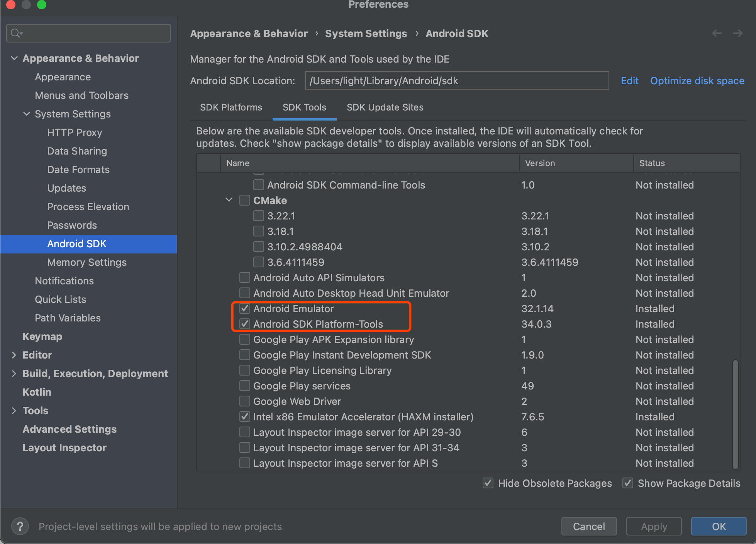Collapse Appearance & Behavior section
Image resolution: width=756 pixels, height=544 pixels.
pyautogui.click(x=14, y=58)
